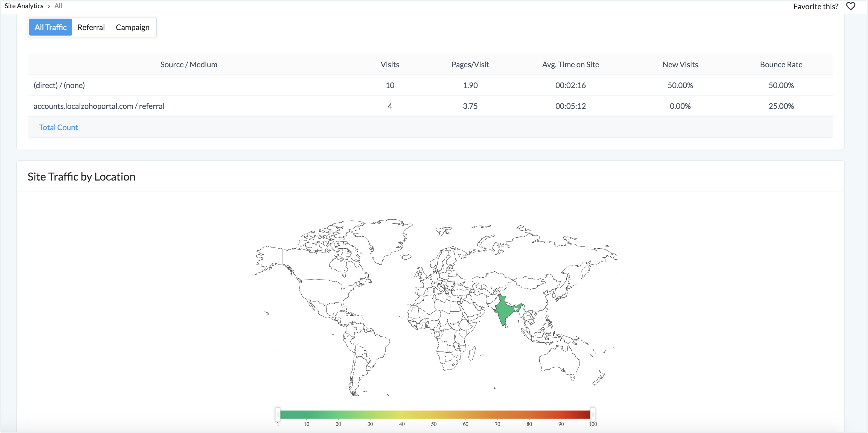This screenshot has width=868, height=433.
Task: Open the Campaign tab
Action: 132,27
